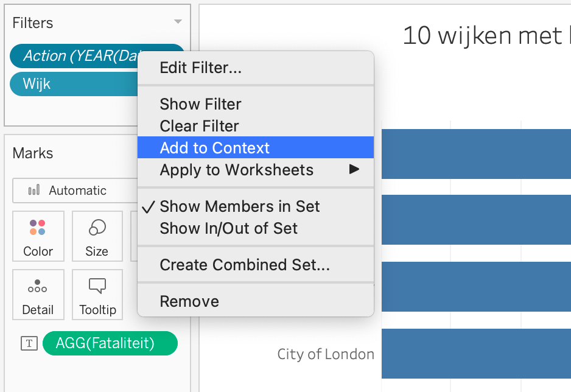Image resolution: width=571 pixels, height=392 pixels.
Task: Click the Tooltip marks card icon
Action: 97,286
